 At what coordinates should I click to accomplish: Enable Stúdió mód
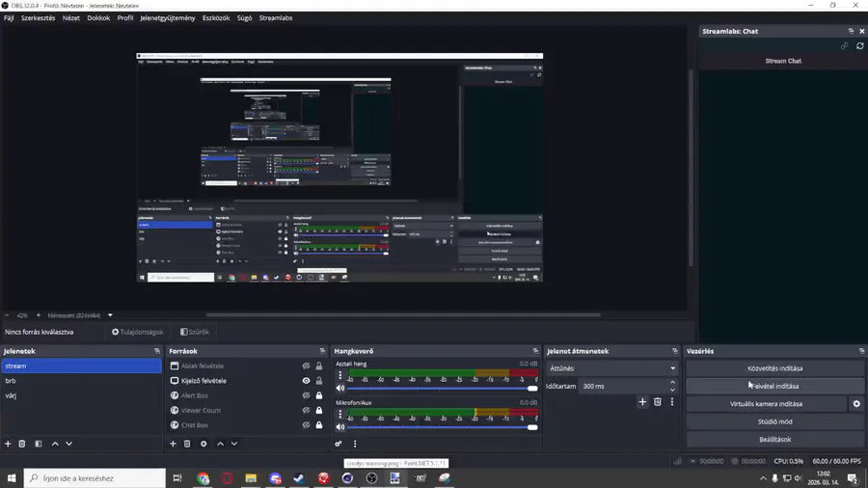point(775,421)
